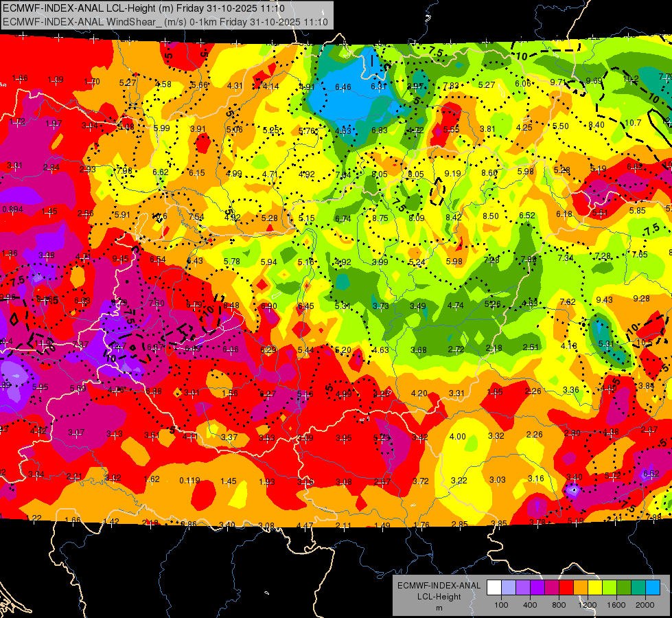Click the wind shear value 5.55
The image size is (672, 618).
tap(451, 129)
